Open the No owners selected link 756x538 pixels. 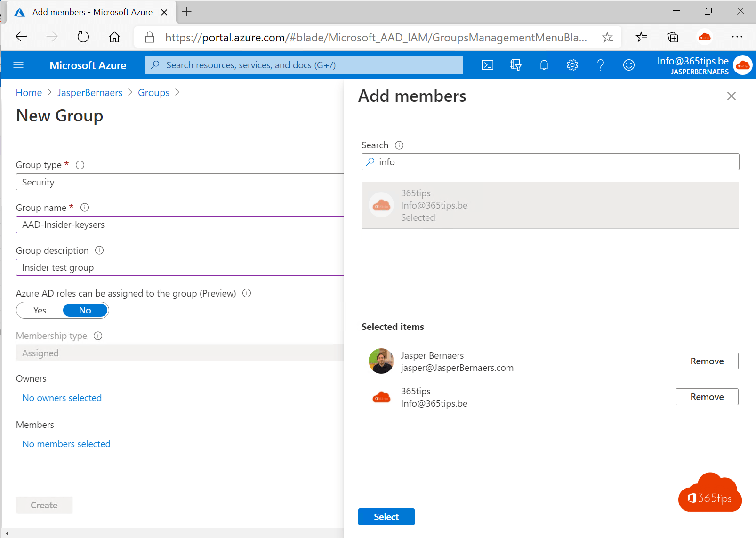[x=62, y=397]
